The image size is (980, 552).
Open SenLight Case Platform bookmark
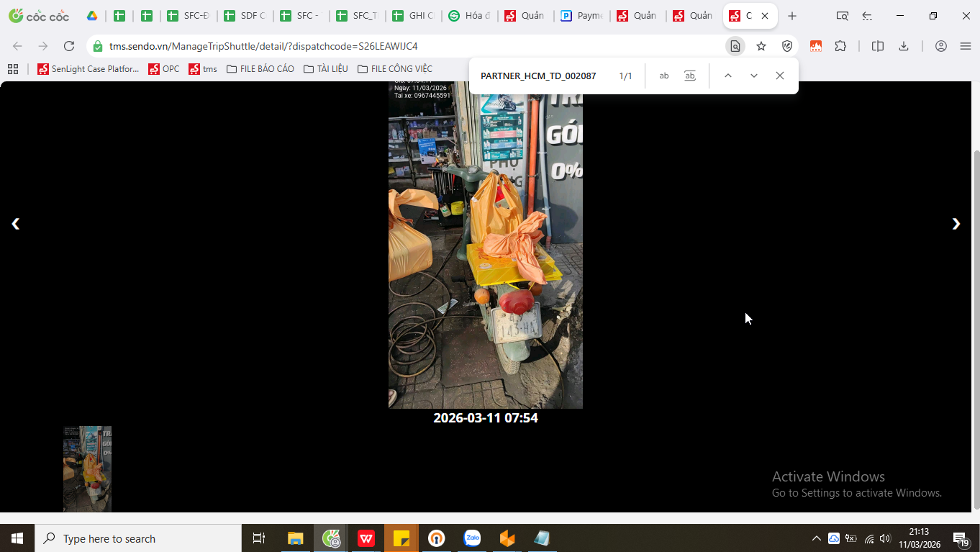pyautogui.click(x=88, y=69)
